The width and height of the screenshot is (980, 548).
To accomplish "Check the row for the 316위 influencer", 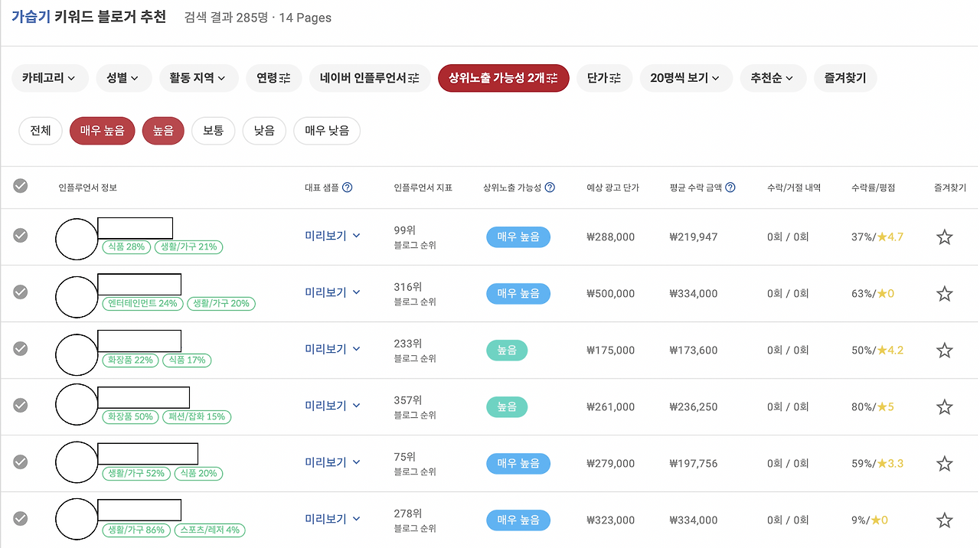I will click(x=21, y=293).
